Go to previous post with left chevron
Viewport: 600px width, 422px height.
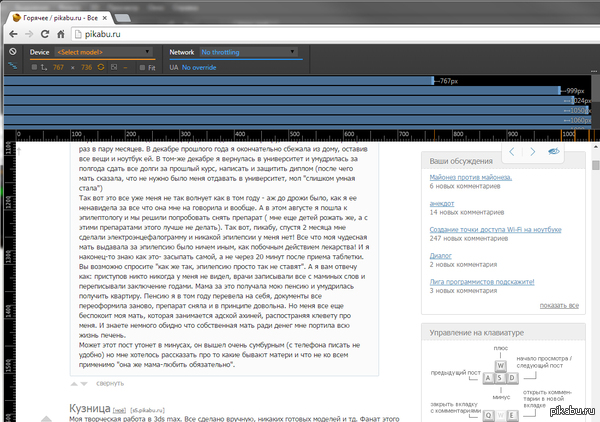tap(512, 152)
